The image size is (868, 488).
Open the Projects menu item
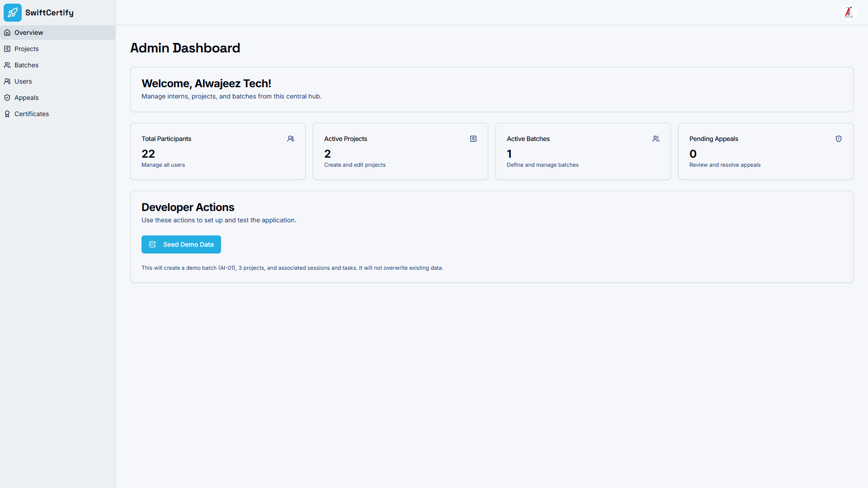[x=27, y=49]
